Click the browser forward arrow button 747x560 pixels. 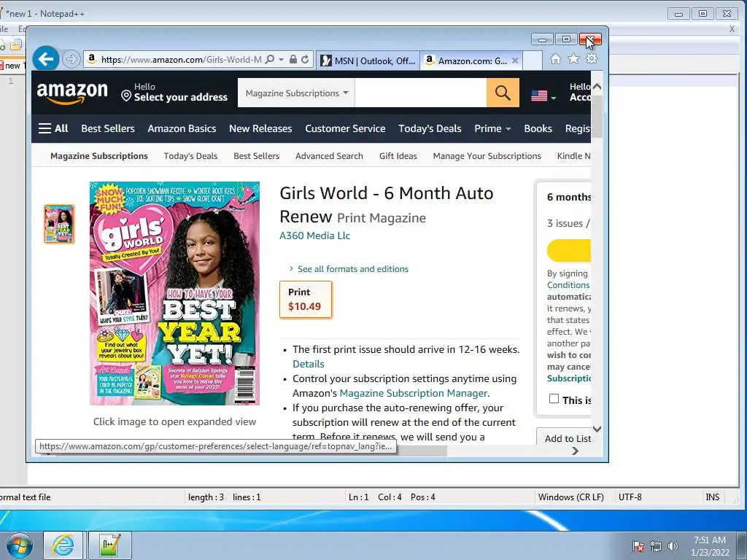click(x=71, y=59)
